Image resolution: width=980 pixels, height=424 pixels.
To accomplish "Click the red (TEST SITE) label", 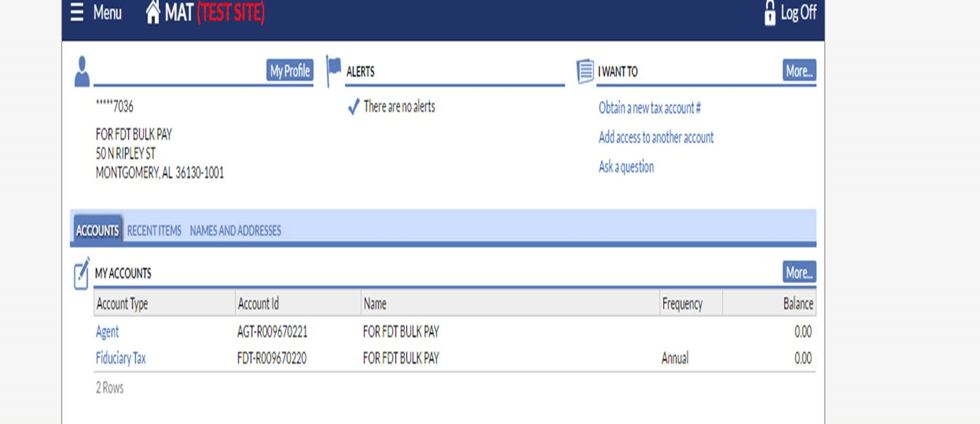I will tap(230, 12).
